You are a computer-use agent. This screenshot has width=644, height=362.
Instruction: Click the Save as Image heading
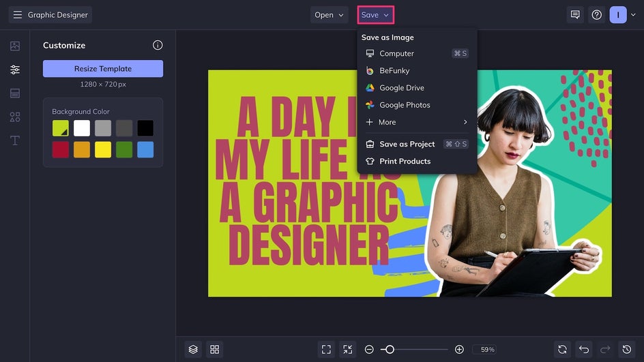(x=387, y=37)
